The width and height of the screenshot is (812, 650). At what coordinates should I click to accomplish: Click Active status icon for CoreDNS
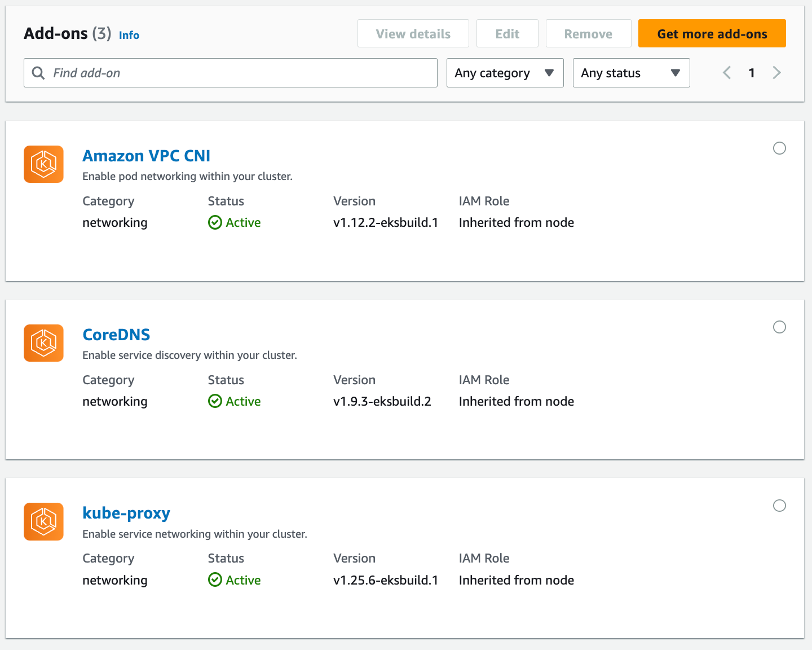pos(215,401)
